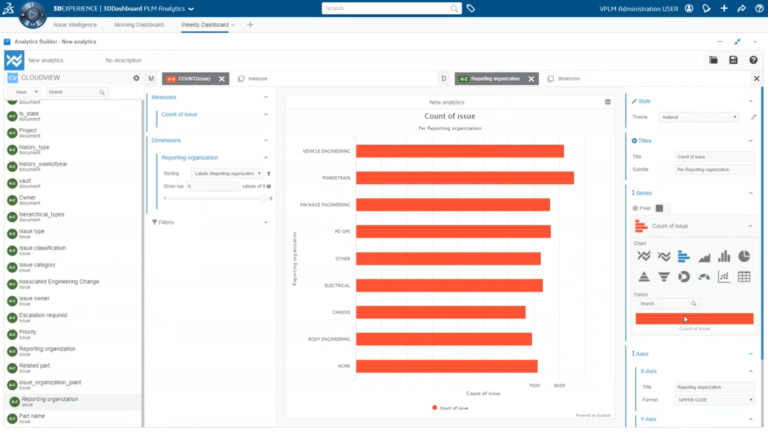Click the save analytics icon

[x=733, y=60]
